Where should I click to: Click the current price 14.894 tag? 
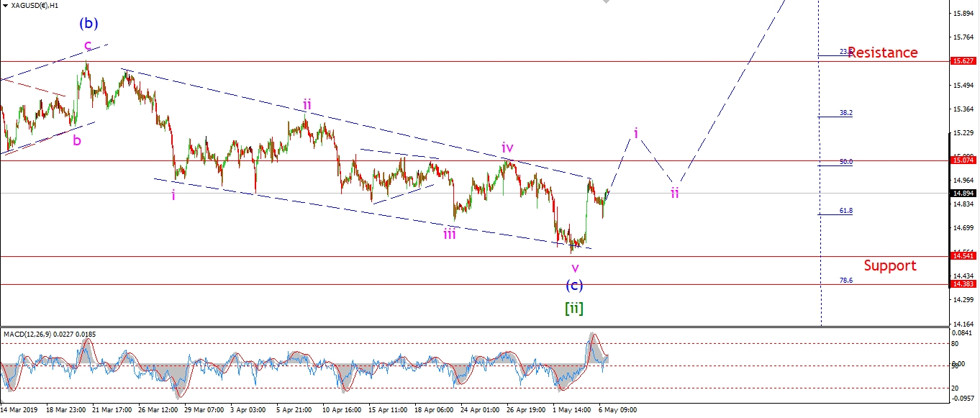coord(963,194)
